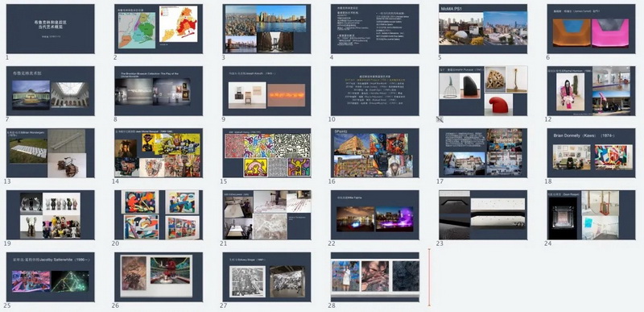
Task: Select slide 25 Jacolby Satterwhite
Action: click(51, 277)
